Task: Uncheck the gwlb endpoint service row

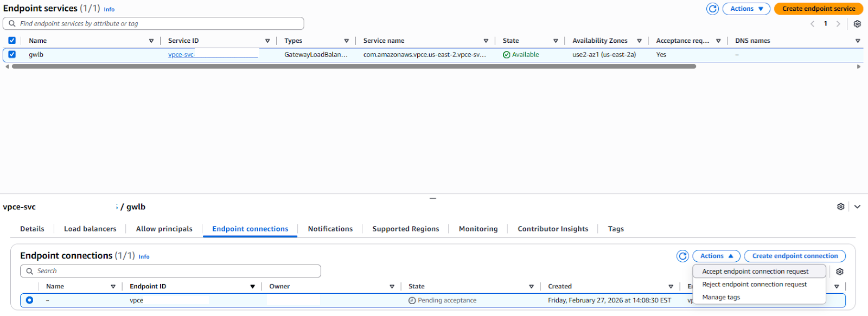Action: [12, 54]
